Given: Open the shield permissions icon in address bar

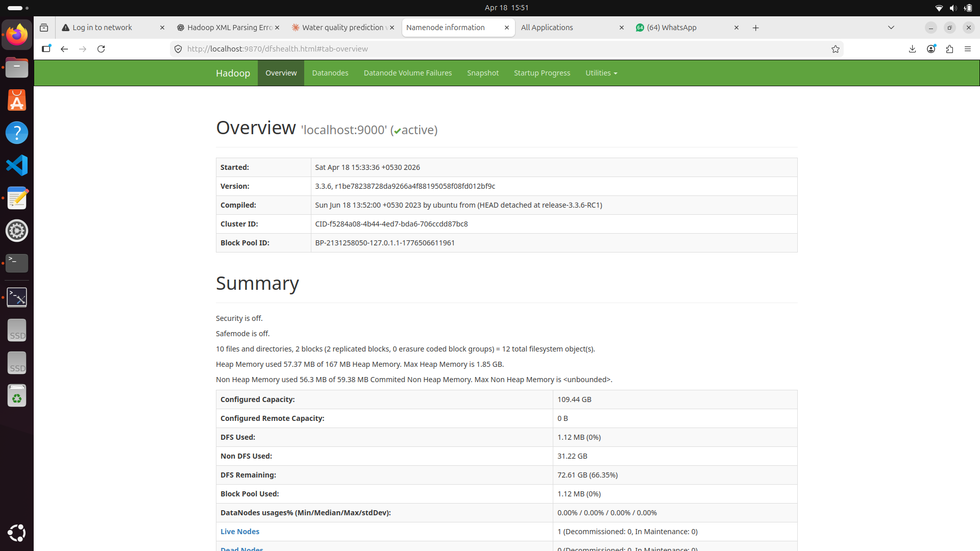Looking at the screenshot, I should pos(178,49).
